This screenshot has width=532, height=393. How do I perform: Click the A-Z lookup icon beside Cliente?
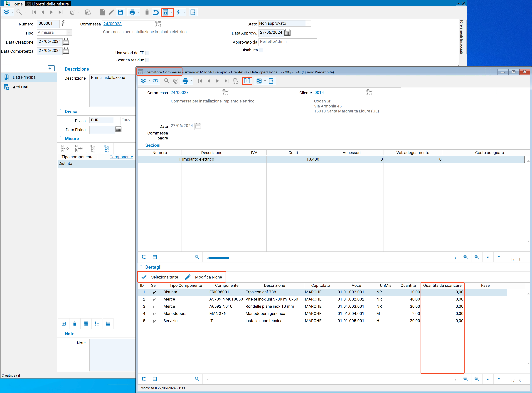point(369,92)
